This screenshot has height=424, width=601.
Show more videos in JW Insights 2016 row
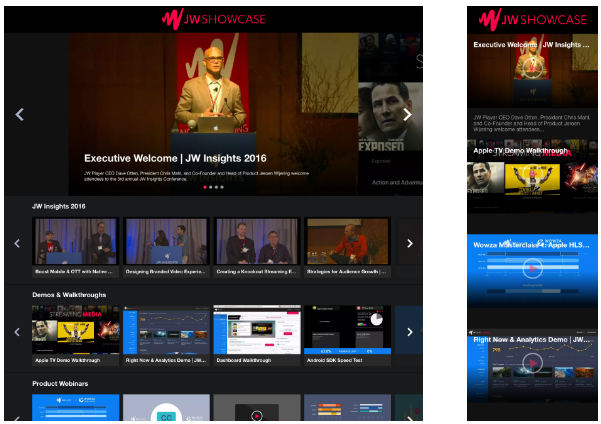click(x=410, y=243)
